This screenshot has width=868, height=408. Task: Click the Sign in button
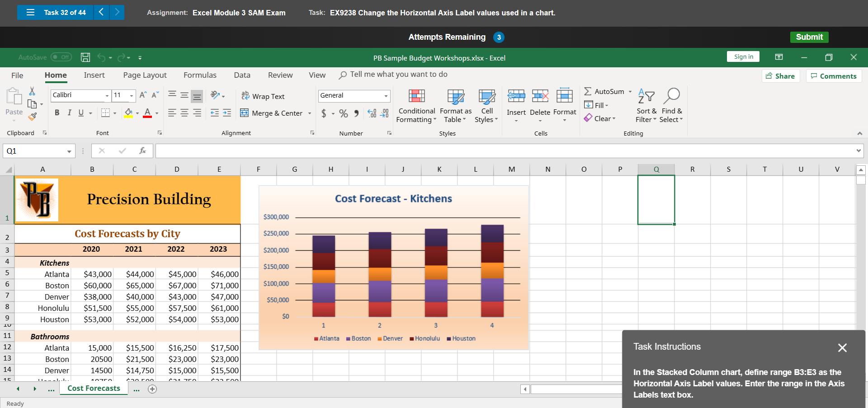point(743,56)
